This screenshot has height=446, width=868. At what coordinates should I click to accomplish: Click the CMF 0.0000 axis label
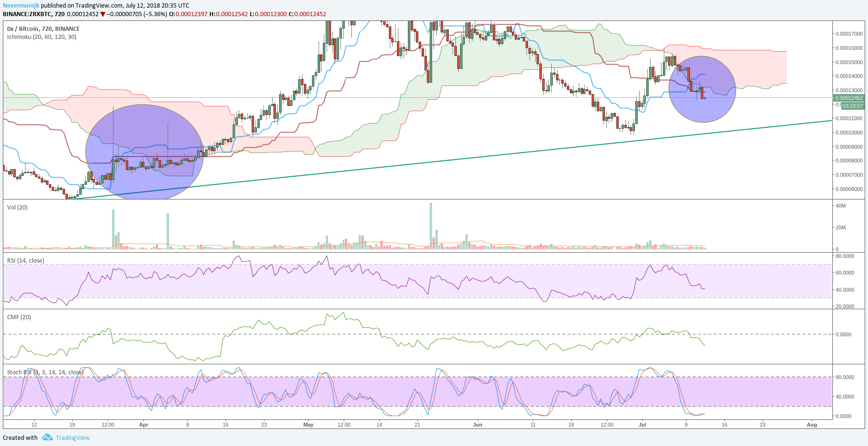pos(843,335)
